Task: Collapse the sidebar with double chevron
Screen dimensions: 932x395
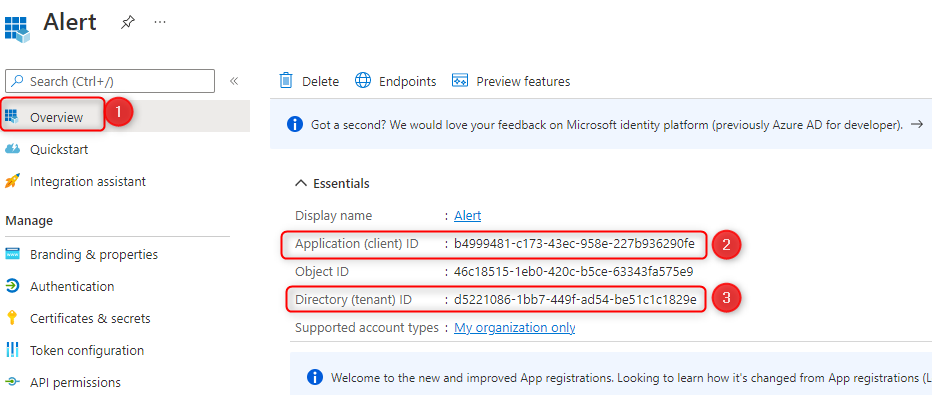Action: tap(234, 81)
